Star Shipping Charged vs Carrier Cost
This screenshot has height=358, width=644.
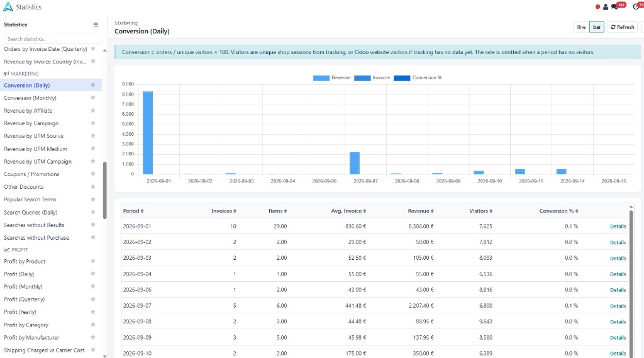click(x=93, y=350)
